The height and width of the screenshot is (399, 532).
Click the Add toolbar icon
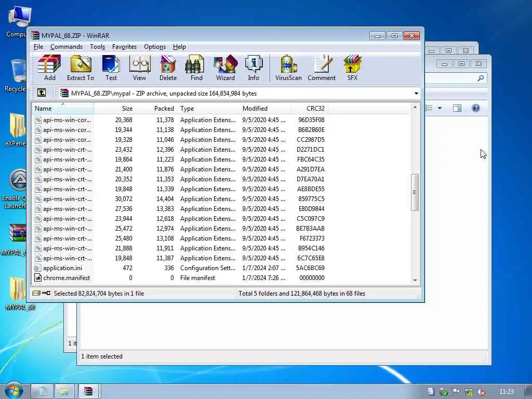(49, 68)
